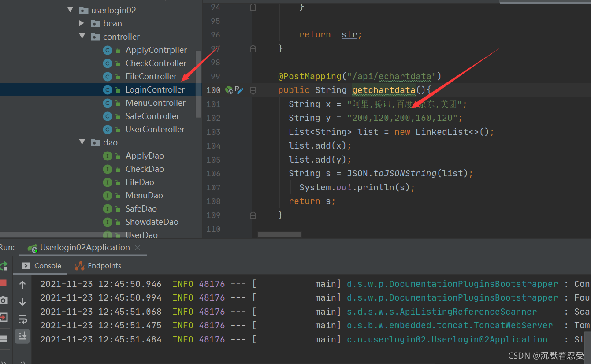
Task: Click the dao folder label
Action: point(110,142)
